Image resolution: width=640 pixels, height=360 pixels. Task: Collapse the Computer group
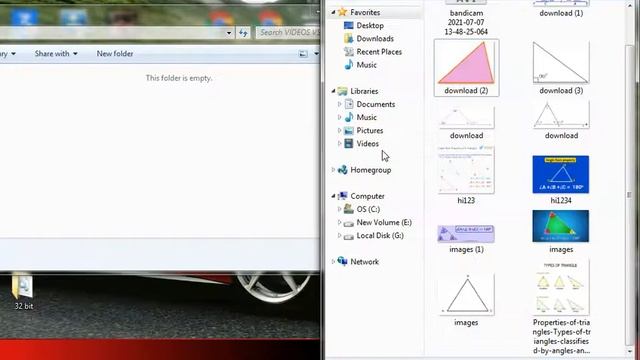coord(333,196)
